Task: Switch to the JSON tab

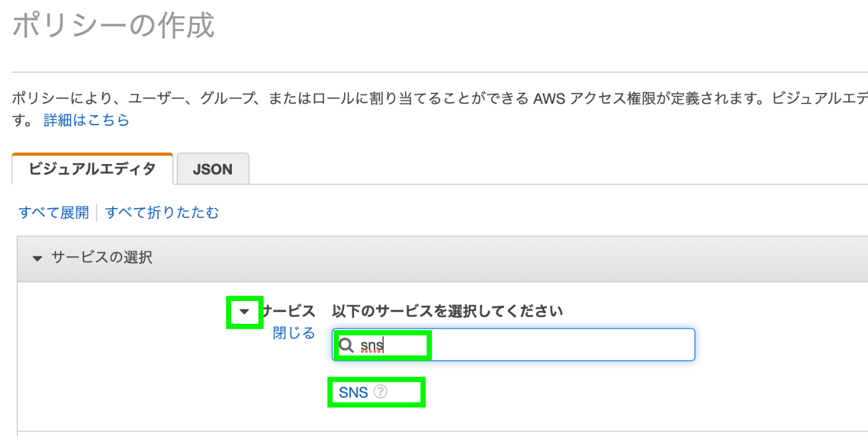Action: click(x=213, y=168)
